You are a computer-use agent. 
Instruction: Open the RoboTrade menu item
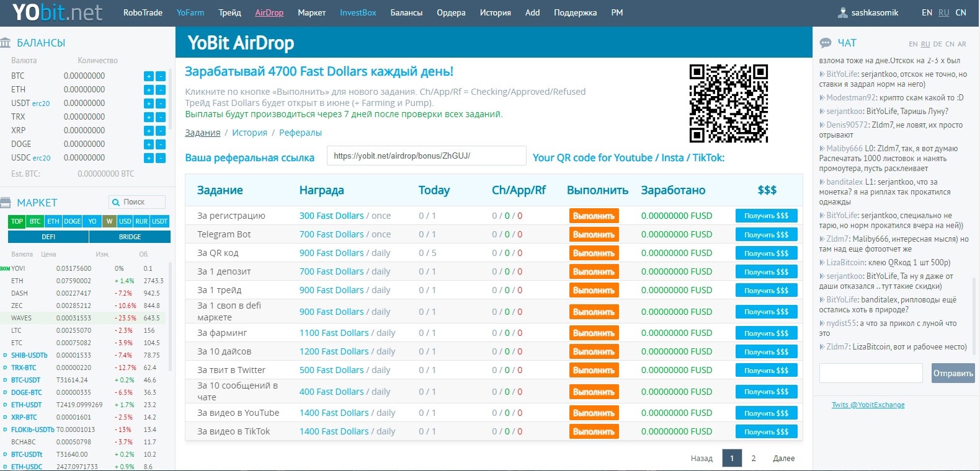pos(143,12)
